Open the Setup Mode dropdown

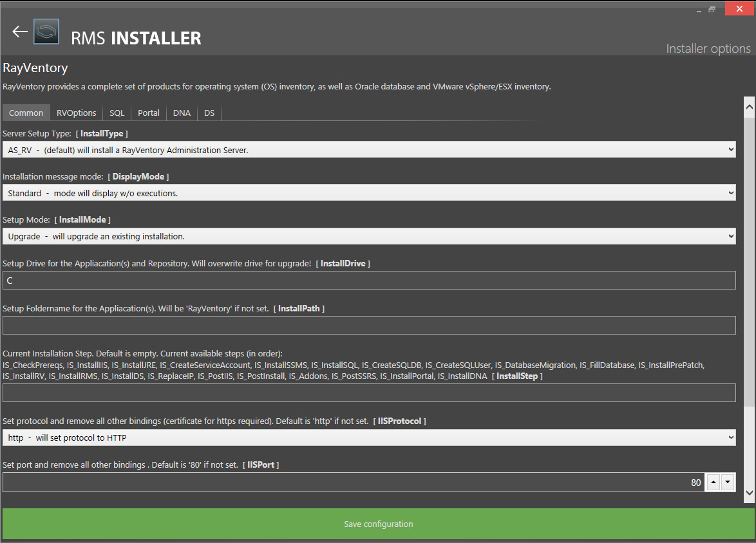coord(368,236)
